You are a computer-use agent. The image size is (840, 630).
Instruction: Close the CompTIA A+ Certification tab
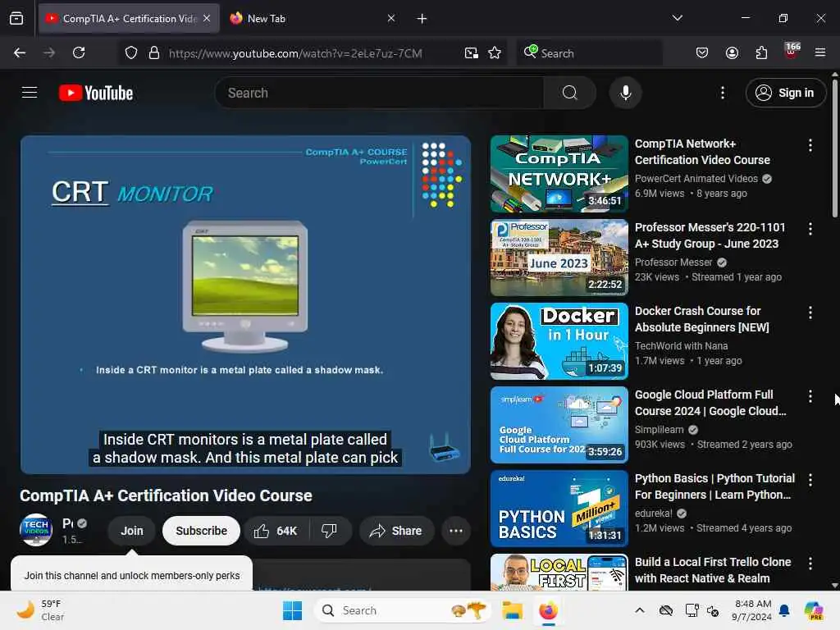click(207, 18)
